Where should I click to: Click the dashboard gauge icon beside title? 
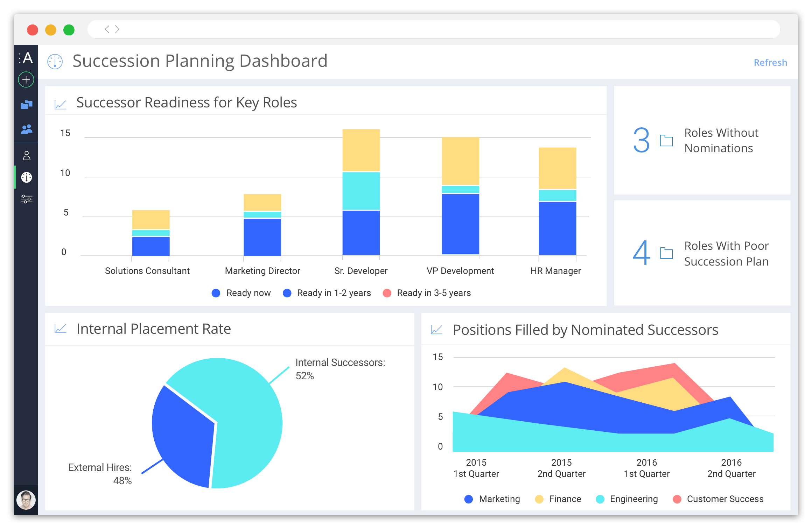tap(55, 62)
